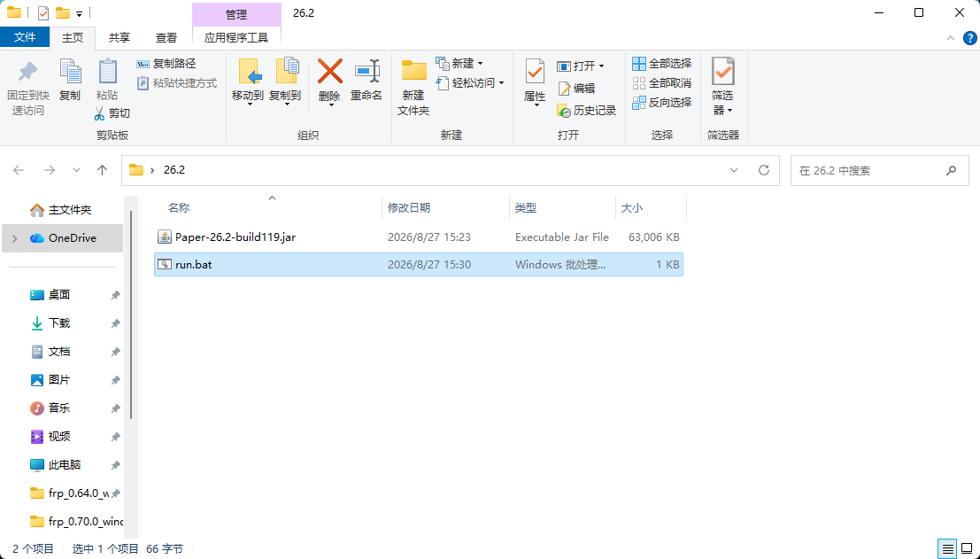Click Pin to Quick access (固定到快速访问)
The width and height of the screenshot is (980, 559).
pyautogui.click(x=28, y=88)
